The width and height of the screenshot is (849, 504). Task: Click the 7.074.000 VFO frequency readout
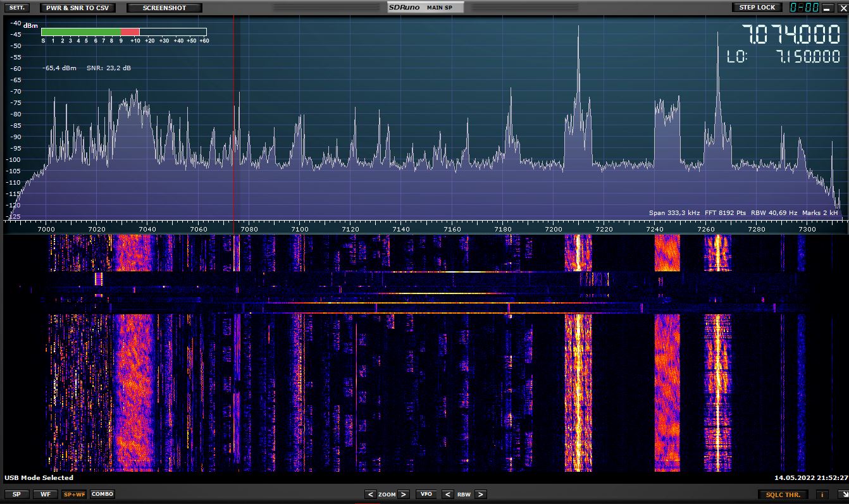791,34
